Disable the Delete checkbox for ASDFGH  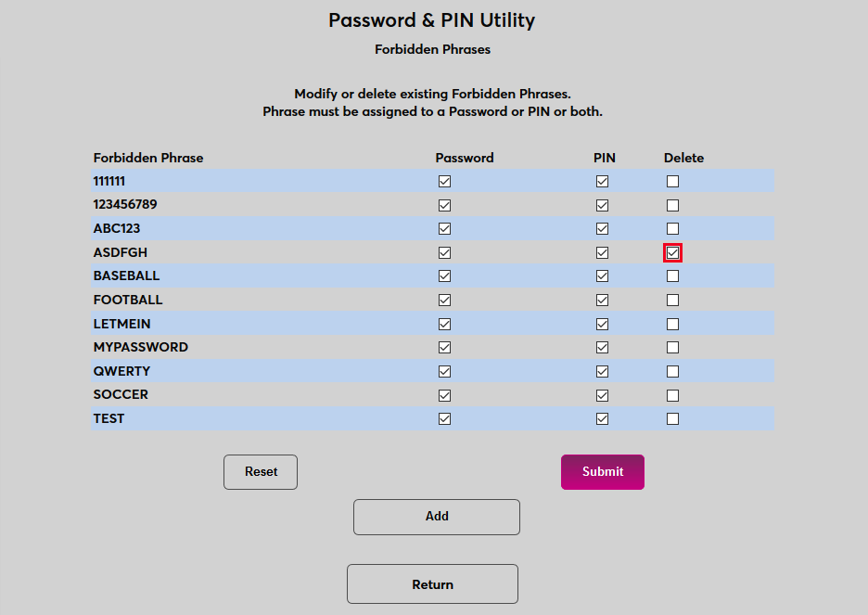tap(672, 251)
